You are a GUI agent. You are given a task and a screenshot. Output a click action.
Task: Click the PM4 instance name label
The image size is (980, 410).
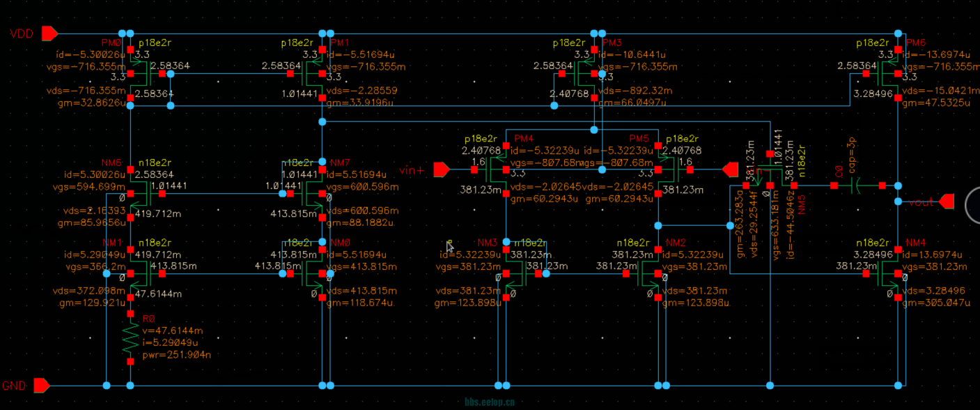pos(523,138)
